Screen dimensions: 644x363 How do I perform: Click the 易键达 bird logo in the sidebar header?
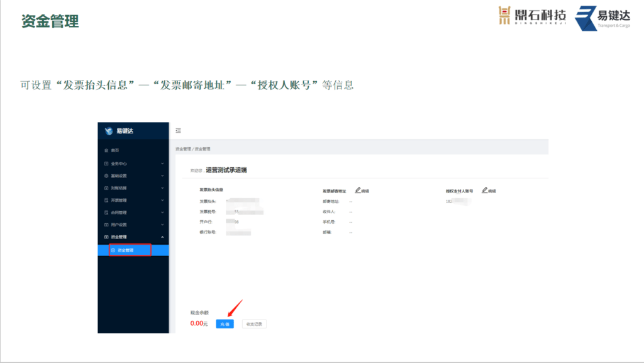click(108, 131)
